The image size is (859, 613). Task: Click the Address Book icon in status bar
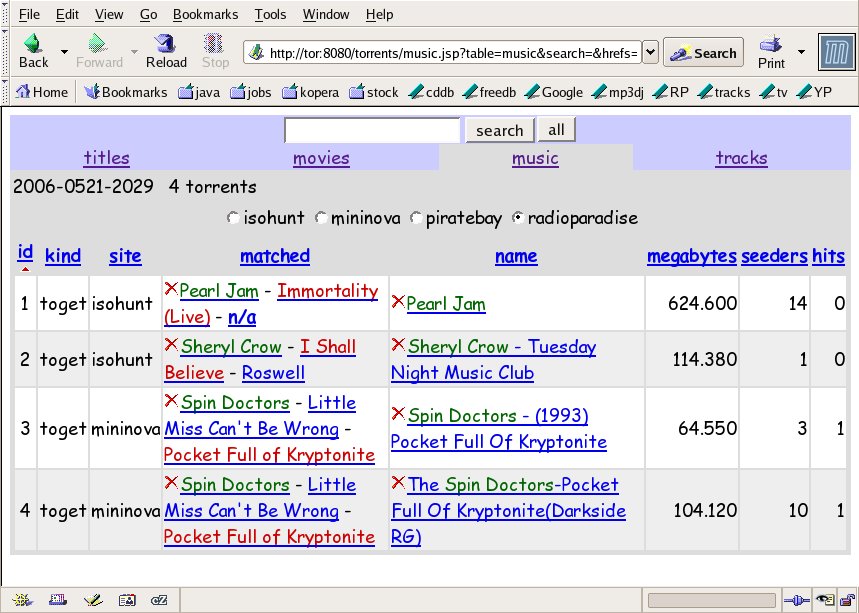(x=127, y=600)
